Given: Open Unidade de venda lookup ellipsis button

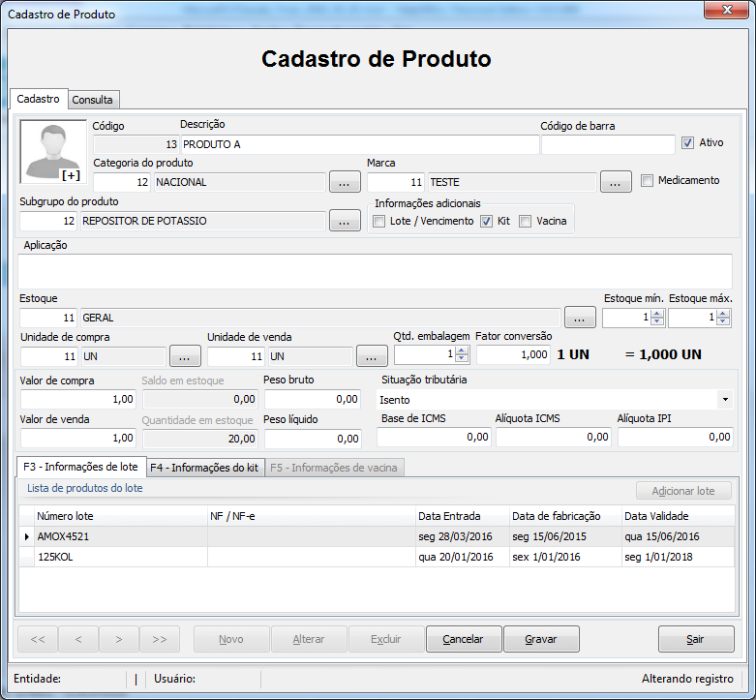Looking at the screenshot, I should pyautogui.click(x=372, y=356).
